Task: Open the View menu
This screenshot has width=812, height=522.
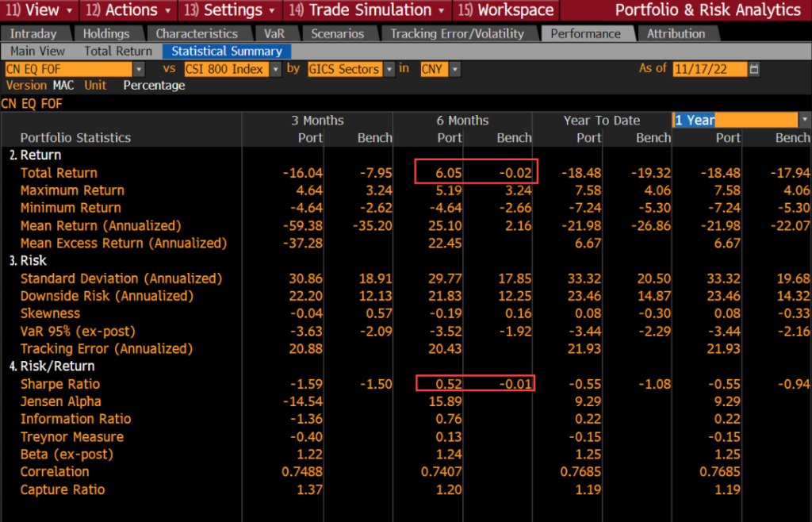Action: coord(40,10)
